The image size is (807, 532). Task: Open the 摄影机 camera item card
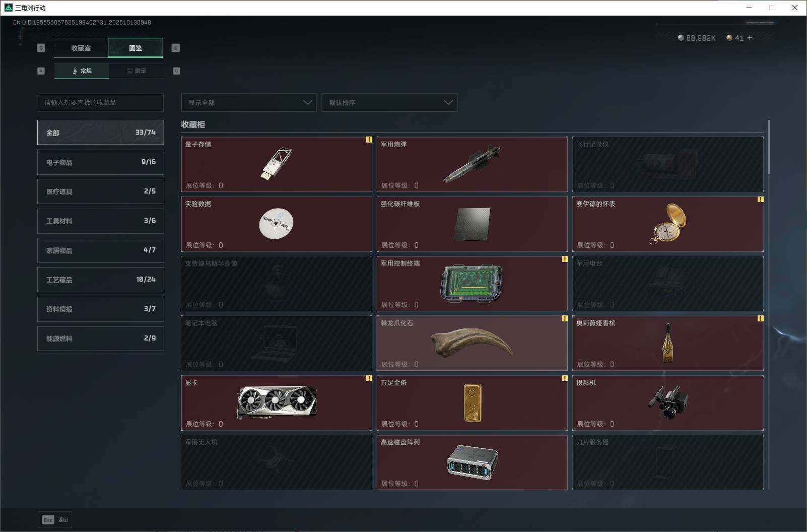tap(668, 403)
